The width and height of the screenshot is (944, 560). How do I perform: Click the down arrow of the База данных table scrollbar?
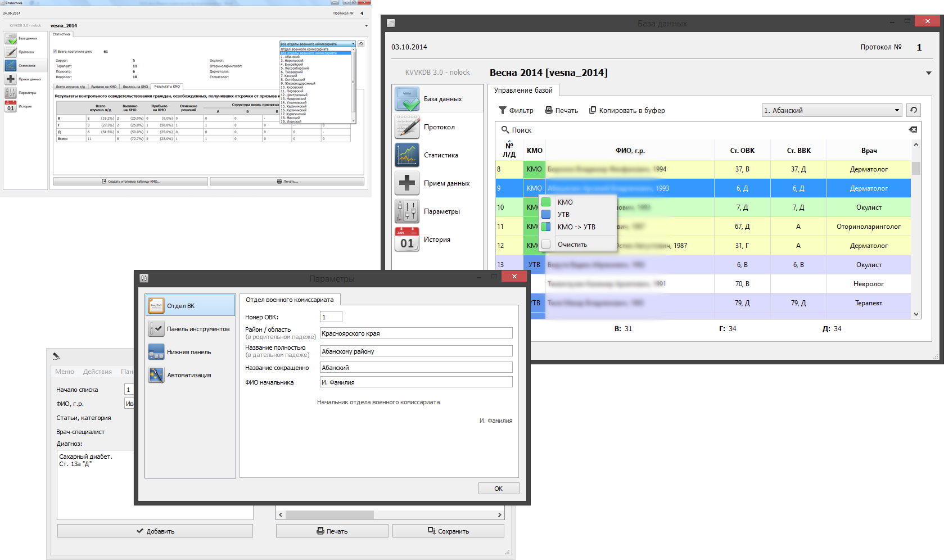pos(916,314)
